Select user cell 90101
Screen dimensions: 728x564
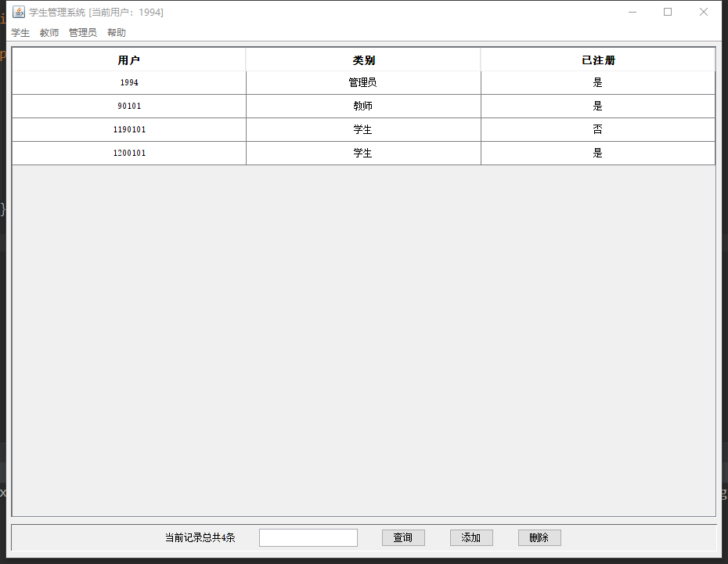coord(129,106)
